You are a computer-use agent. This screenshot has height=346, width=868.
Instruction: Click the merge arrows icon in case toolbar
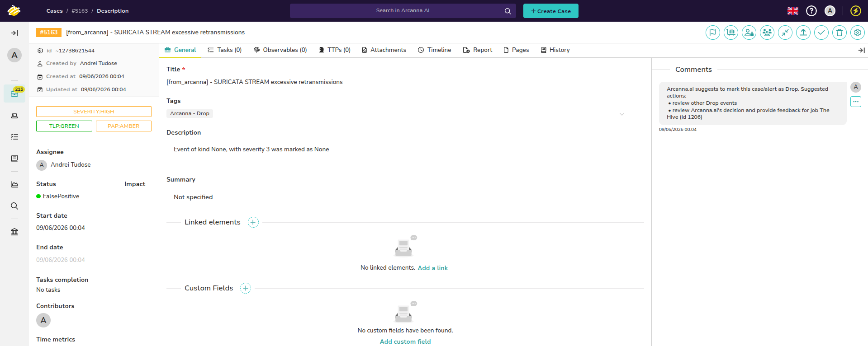(x=785, y=33)
